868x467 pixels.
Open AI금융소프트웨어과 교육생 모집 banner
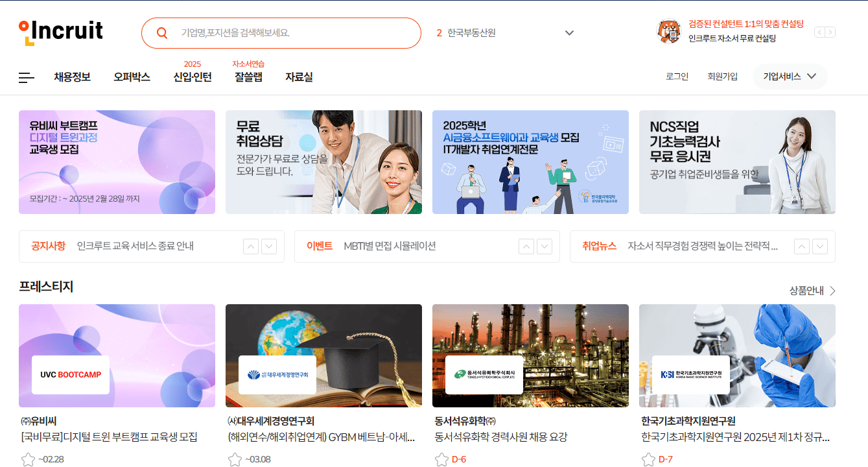coord(530,162)
